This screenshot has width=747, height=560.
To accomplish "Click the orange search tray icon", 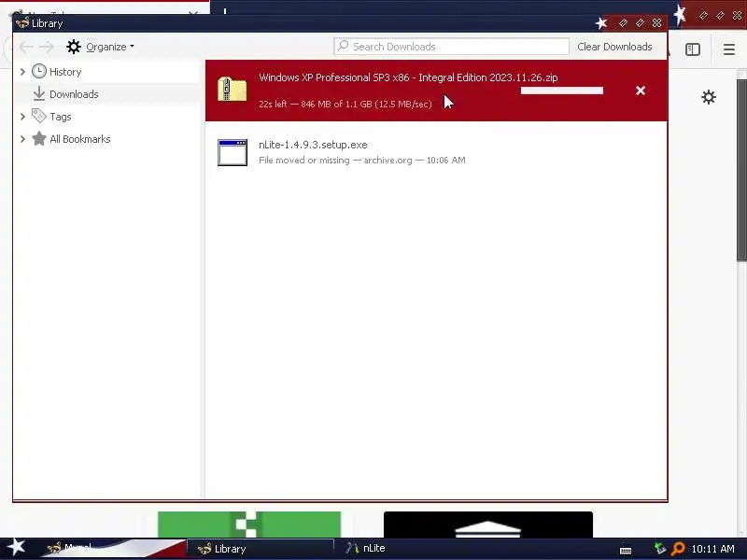I will 677,549.
